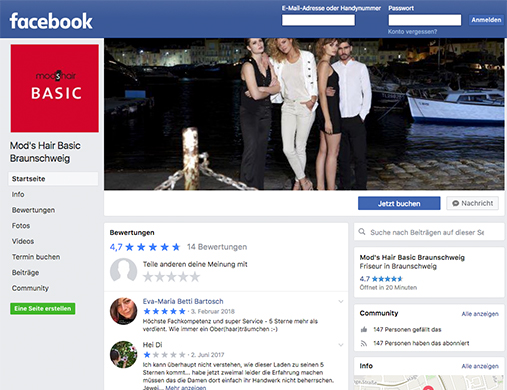Click the 4,7 overall rating stars

coord(153,247)
